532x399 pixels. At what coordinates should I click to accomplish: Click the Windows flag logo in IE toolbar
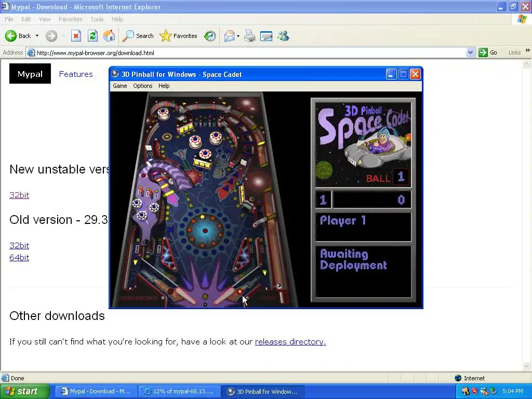522,19
